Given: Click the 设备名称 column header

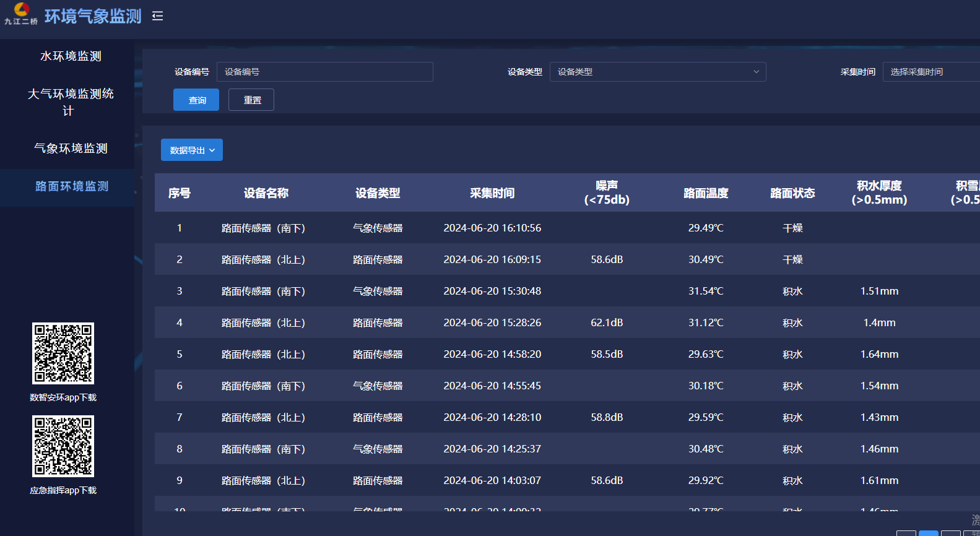Looking at the screenshot, I should (x=266, y=193).
